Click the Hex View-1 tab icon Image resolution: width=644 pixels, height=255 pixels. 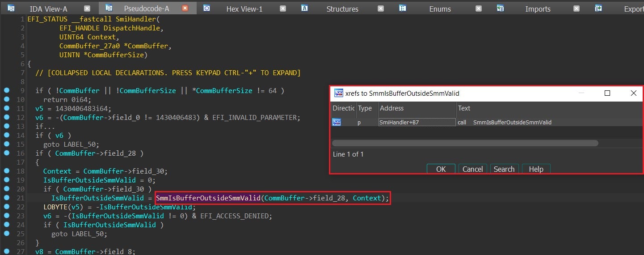click(x=206, y=8)
